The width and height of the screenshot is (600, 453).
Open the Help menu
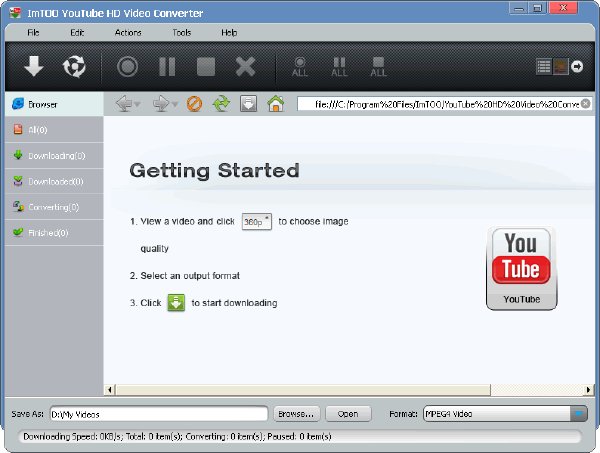click(229, 33)
